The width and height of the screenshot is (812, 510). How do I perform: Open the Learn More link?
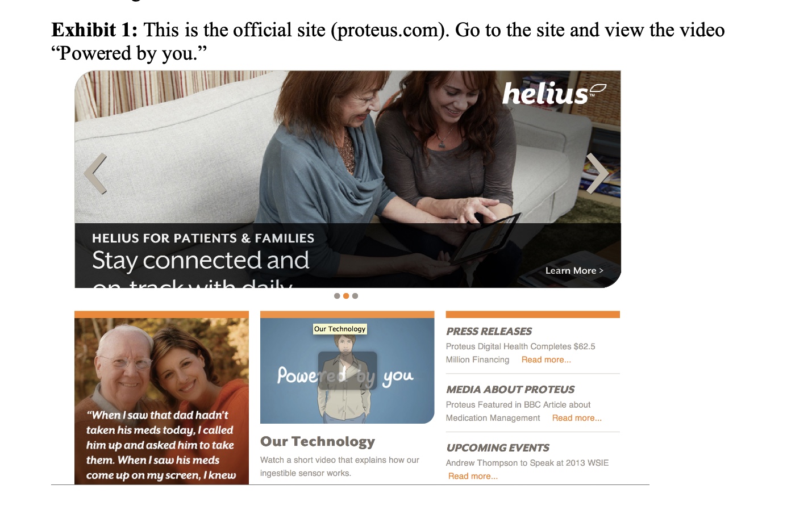point(574,271)
